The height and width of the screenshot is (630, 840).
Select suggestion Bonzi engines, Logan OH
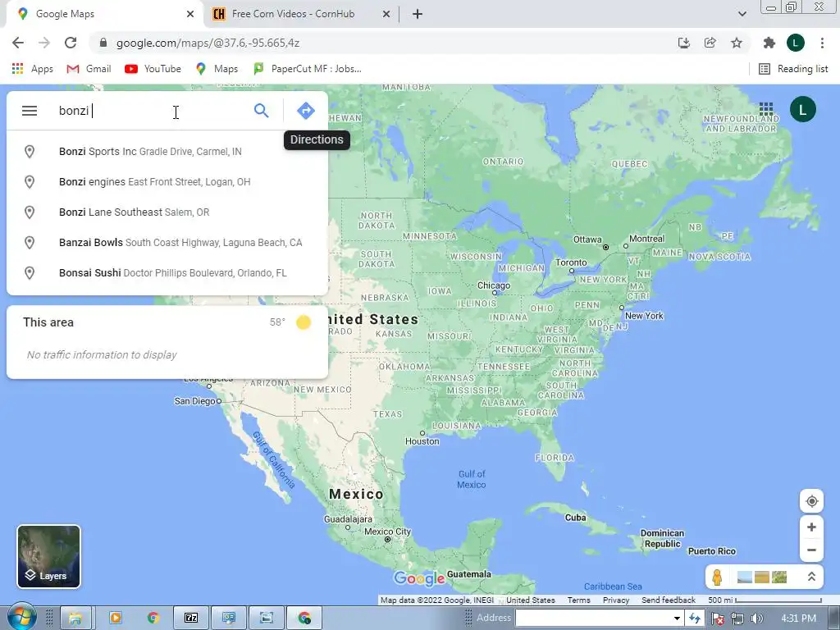[x=167, y=182]
